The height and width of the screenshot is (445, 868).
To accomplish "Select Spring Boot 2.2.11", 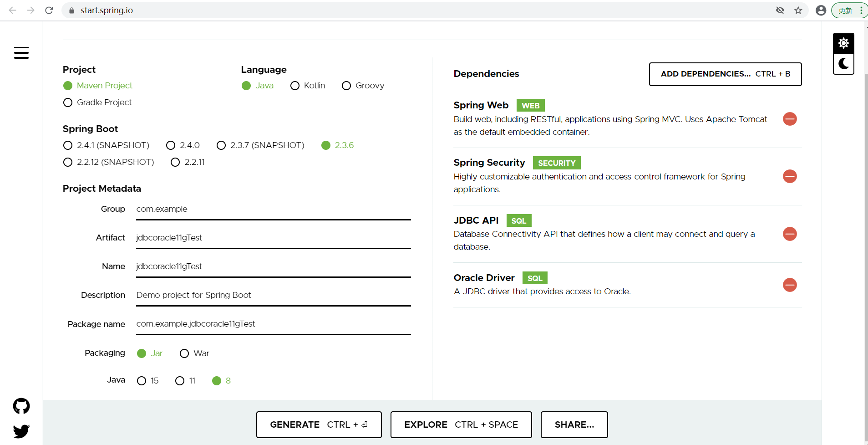I will (x=188, y=162).
